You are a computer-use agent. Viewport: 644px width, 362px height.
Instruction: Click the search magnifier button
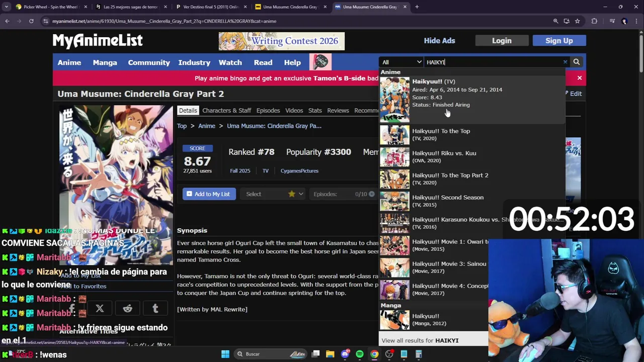[577, 62]
